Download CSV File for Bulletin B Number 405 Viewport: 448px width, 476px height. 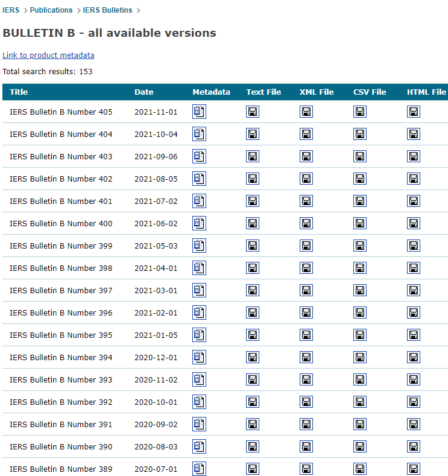click(x=360, y=112)
